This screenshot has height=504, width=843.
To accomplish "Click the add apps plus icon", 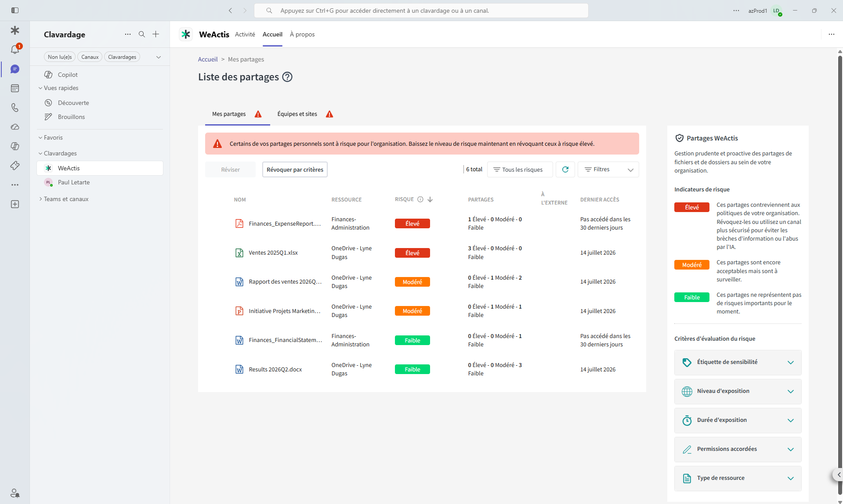I will click(x=15, y=204).
